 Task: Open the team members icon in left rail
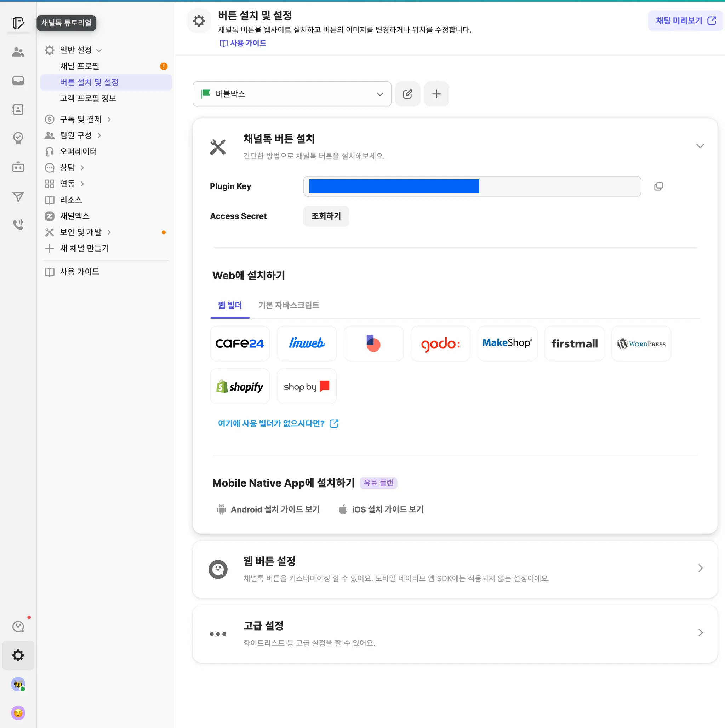point(18,52)
